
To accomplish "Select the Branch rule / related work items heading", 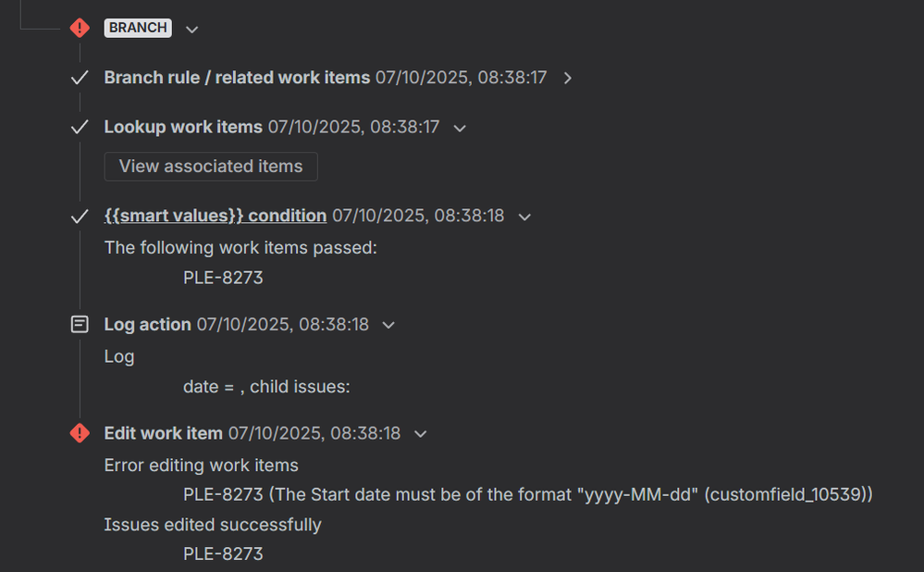I will pos(237,78).
